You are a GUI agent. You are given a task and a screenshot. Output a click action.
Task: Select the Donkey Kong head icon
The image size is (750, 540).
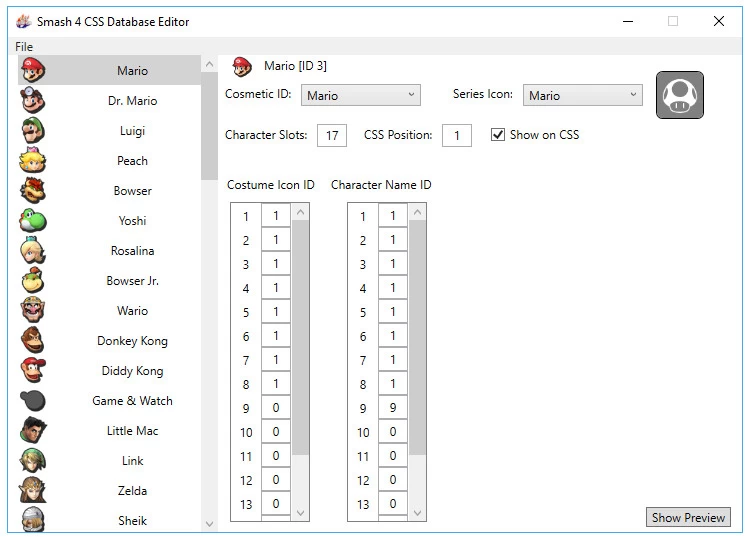[x=33, y=341]
